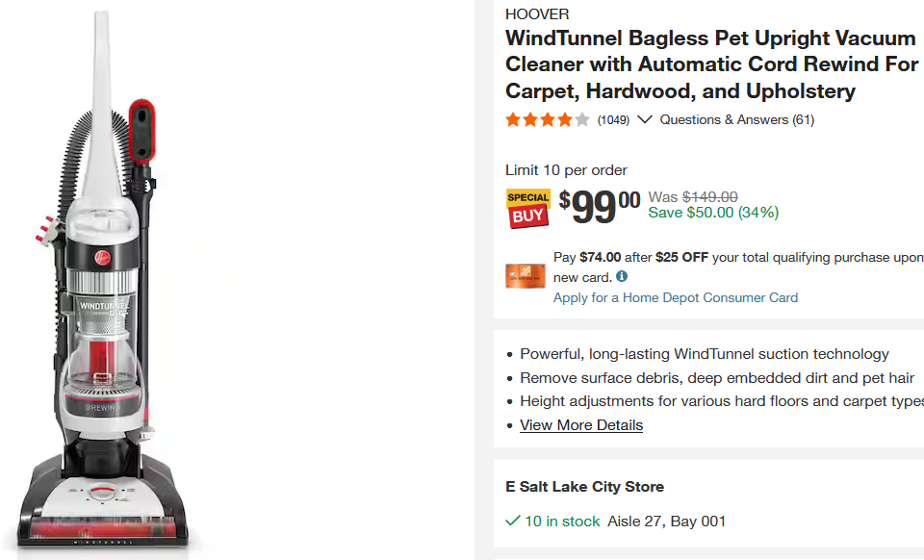
Task: Open the HOOVER brand link
Action: coord(537,14)
